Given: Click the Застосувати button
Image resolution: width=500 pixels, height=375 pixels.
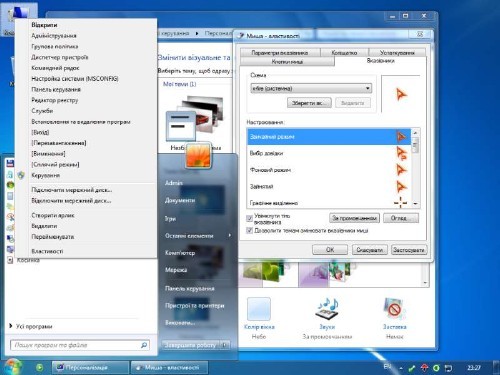Looking at the screenshot, I should click(409, 250).
